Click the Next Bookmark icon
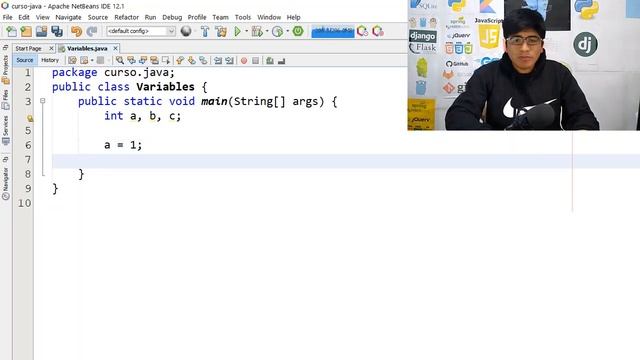The width and height of the screenshot is (640, 360). click(191, 60)
